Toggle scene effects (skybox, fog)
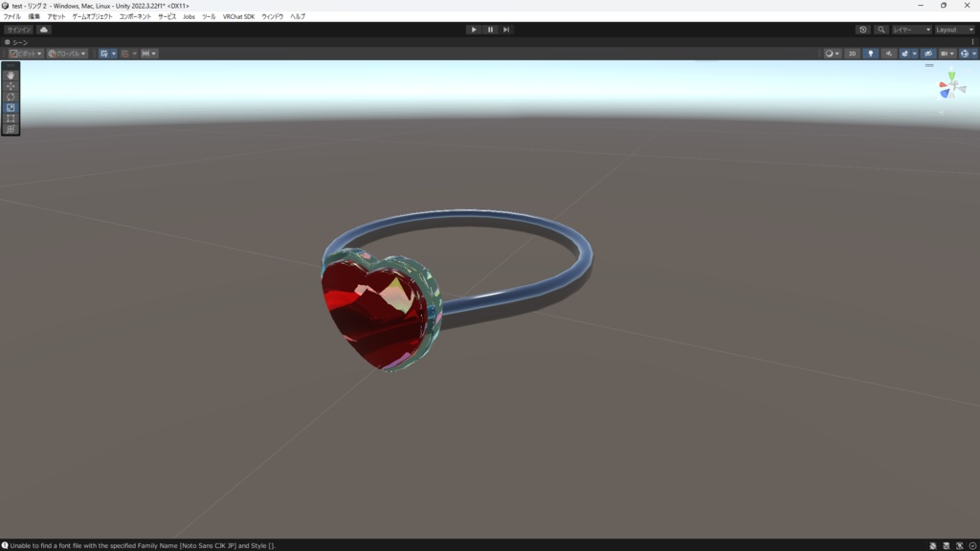 point(904,54)
